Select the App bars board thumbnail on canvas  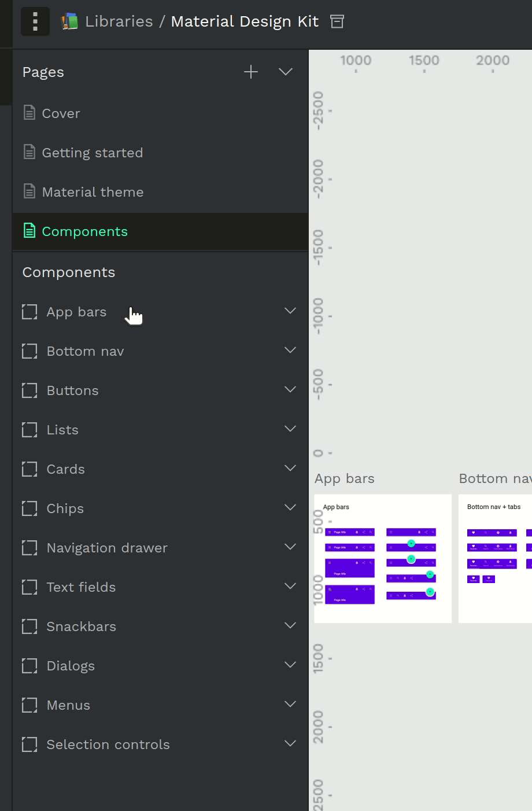click(383, 559)
